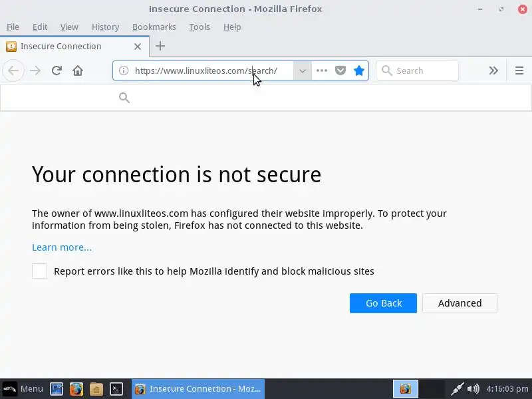Reload the current page
Screen dimensions: 532x399
pyautogui.click(x=57, y=70)
